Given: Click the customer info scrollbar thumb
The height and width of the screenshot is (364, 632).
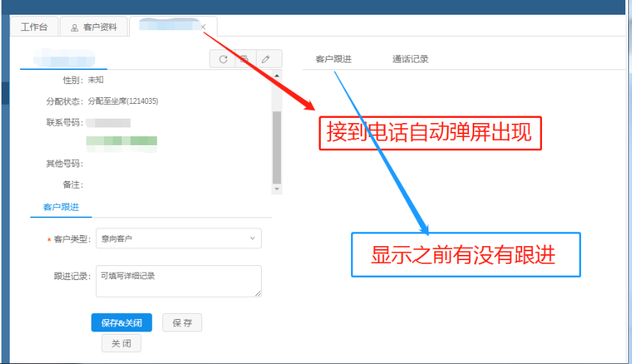Looking at the screenshot, I should click(x=277, y=147).
